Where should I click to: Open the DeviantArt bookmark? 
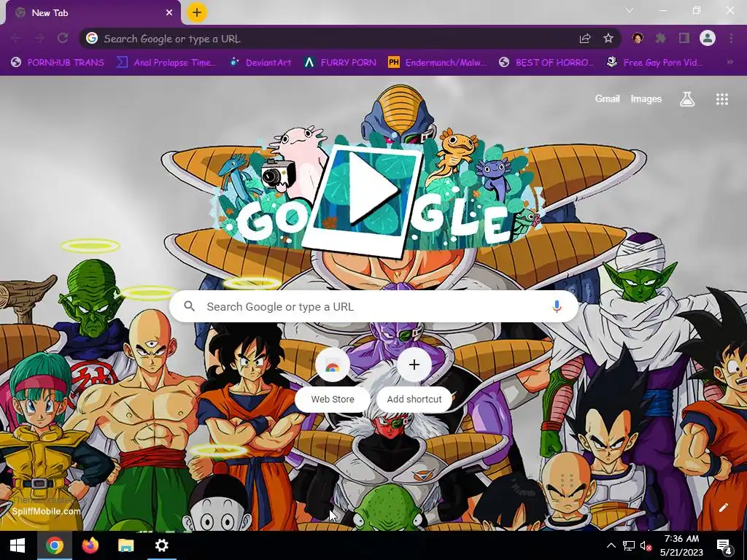(260, 63)
